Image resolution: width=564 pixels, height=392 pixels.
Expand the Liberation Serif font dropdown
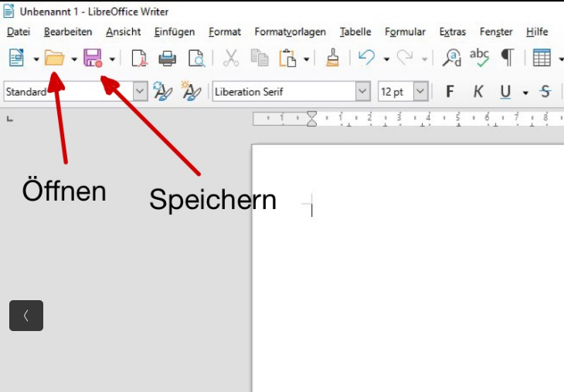click(x=363, y=92)
